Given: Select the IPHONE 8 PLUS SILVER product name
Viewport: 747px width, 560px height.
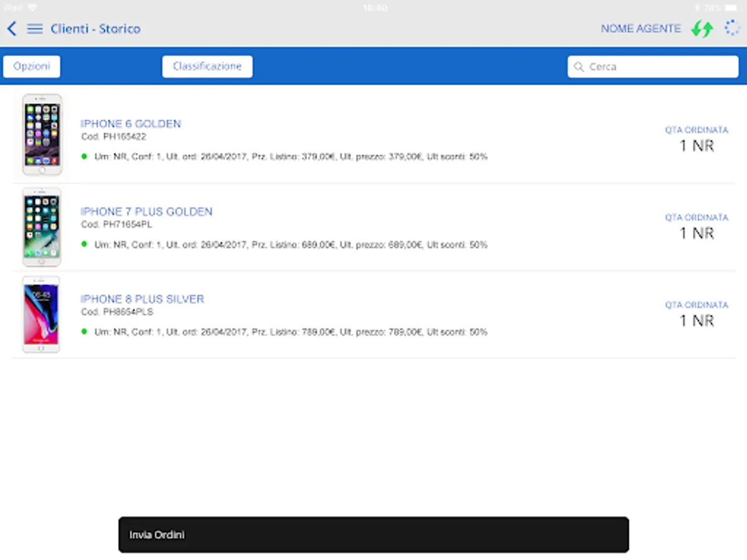Looking at the screenshot, I should click(x=143, y=299).
